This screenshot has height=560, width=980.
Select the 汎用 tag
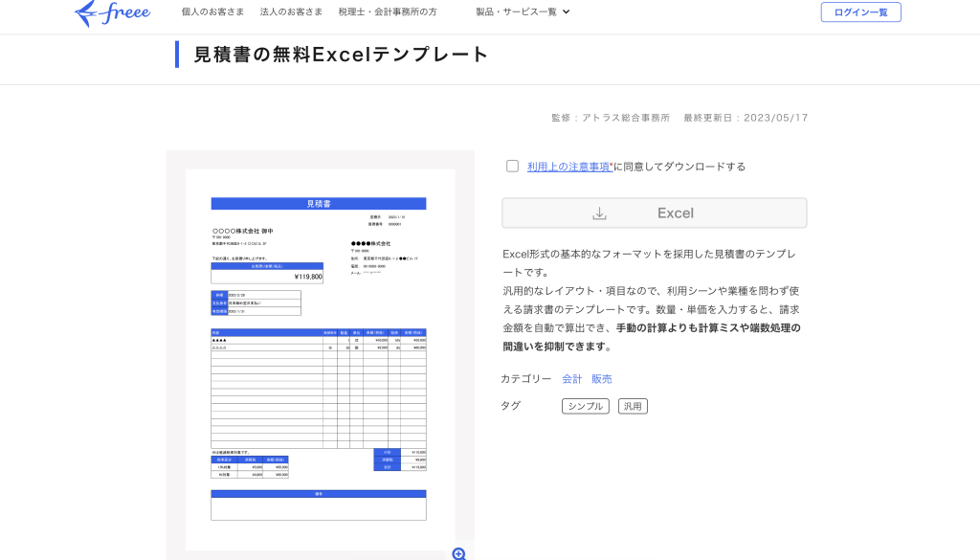pyautogui.click(x=633, y=406)
